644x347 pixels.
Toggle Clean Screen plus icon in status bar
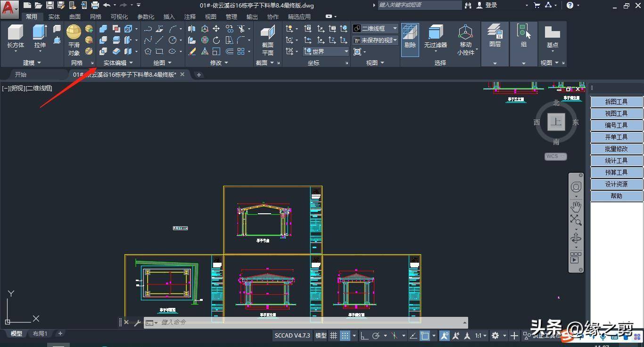pyautogui.click(x=514, y=336)
